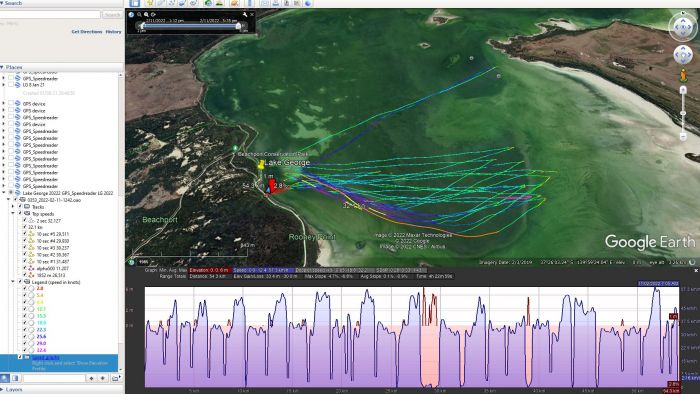The image size is (700, 394).
Task: Open the History link
Action: coord(113,32)
